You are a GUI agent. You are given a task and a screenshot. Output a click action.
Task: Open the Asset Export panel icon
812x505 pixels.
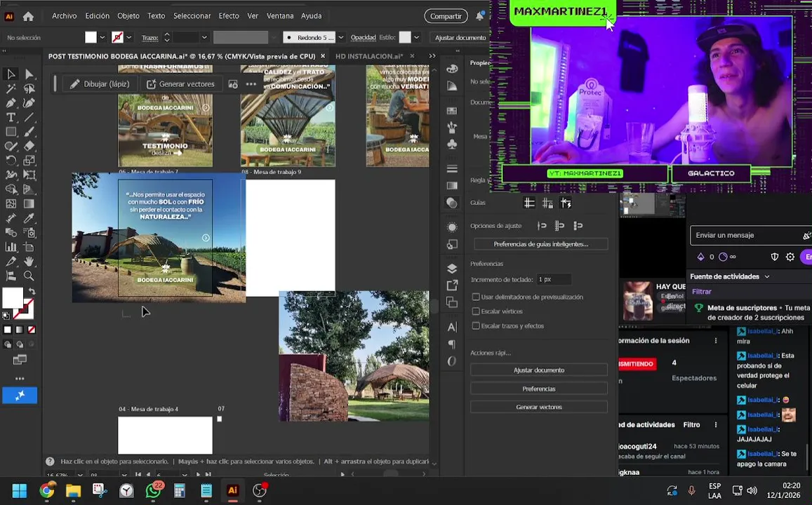pos(452,285)
